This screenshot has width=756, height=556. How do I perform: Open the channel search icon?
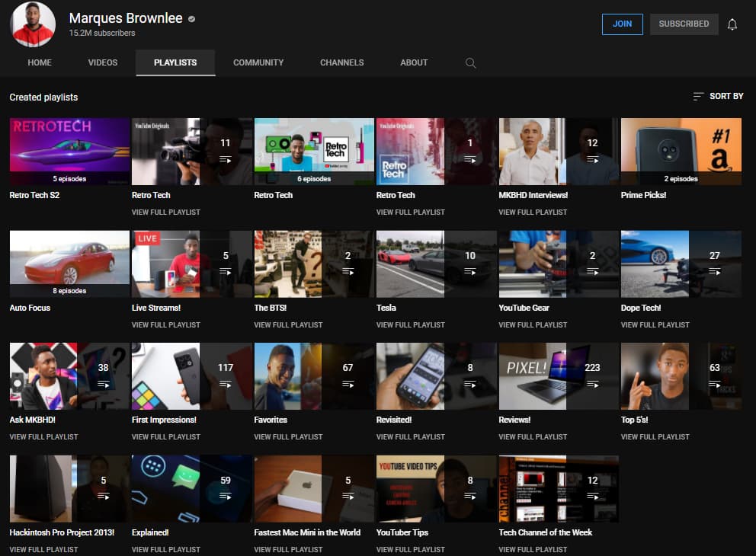(470, 63)
